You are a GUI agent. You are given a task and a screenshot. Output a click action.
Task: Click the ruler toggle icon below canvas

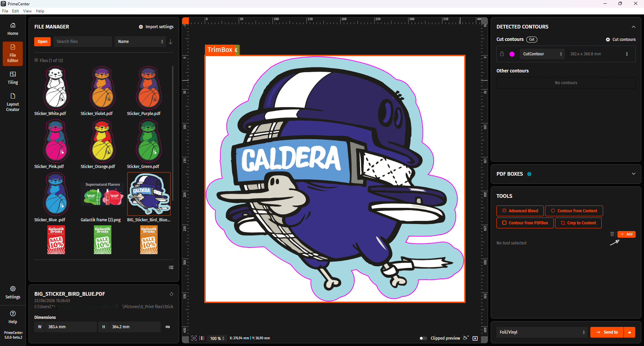202,338
